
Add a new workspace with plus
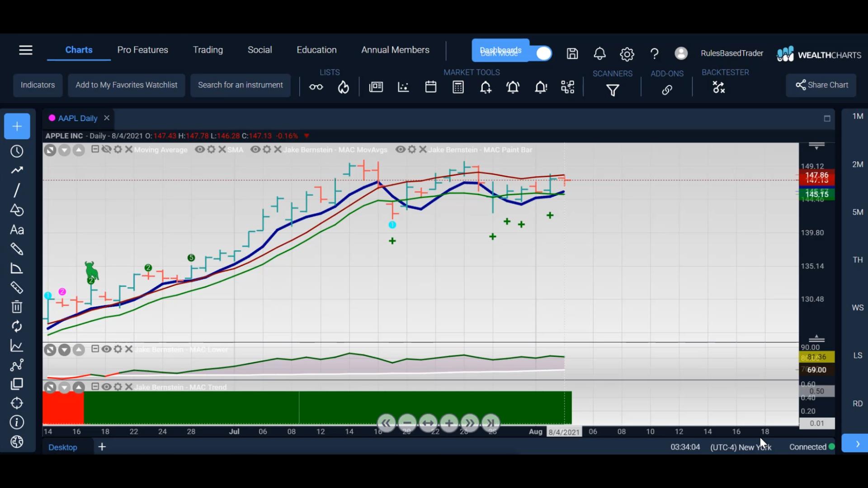[x=102, y=447]
